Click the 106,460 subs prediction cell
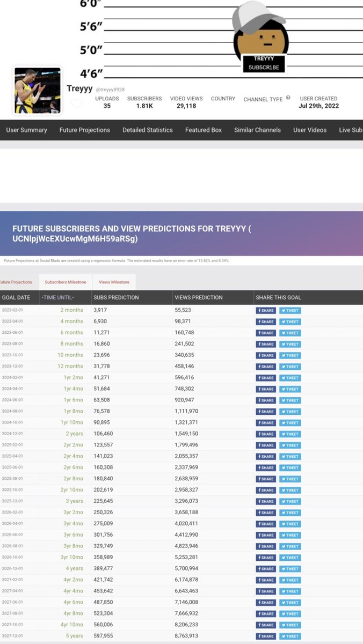This screenshot has height=644, width=363. click(x=104, y=434)
